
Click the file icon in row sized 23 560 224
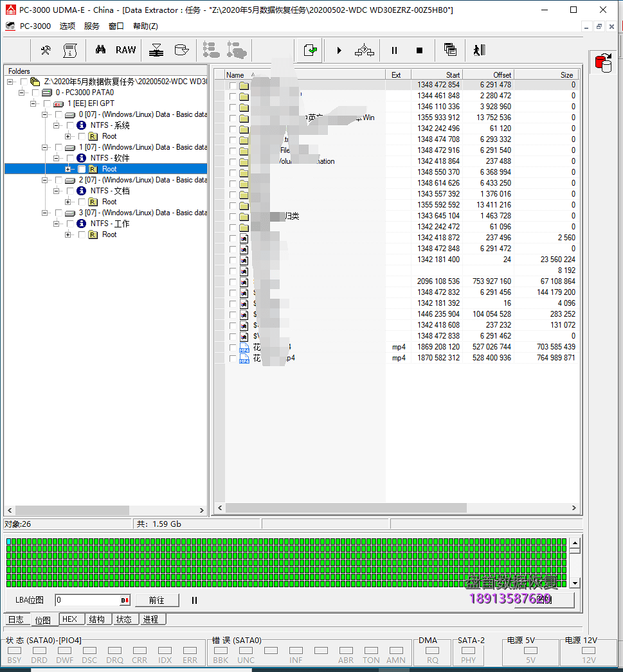[x=244, y=260]
